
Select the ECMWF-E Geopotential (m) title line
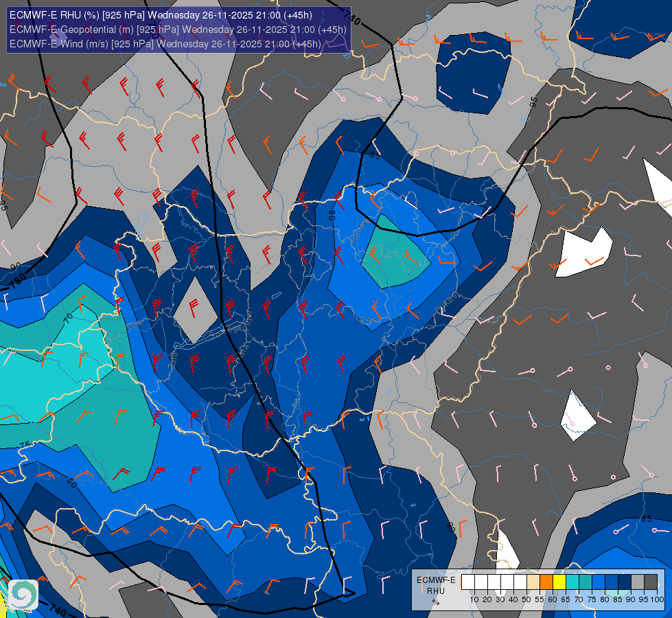pyautogui.click(x=178, y=30)
